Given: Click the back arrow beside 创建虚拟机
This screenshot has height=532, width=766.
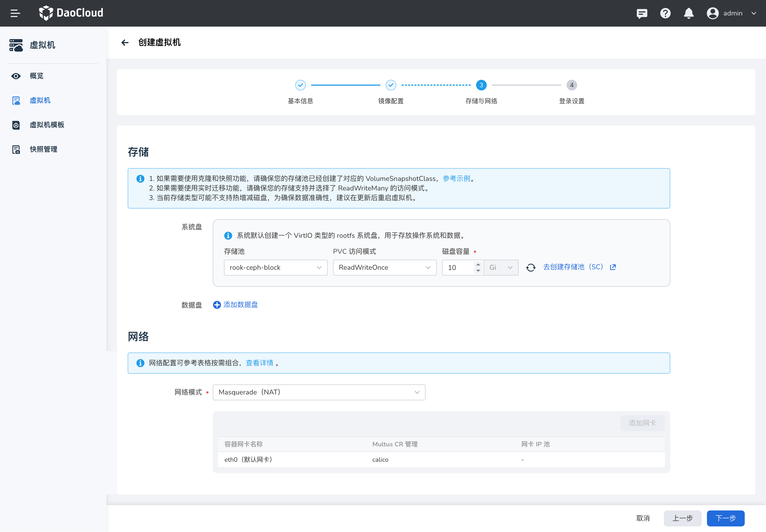Looking at the screenshot, I should pyautogui.click(x=125, y=43).
